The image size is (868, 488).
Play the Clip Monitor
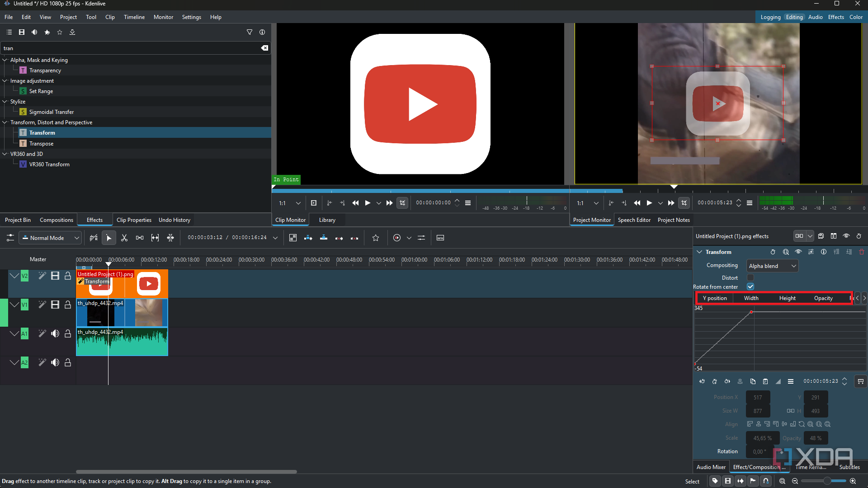point(368,203)
